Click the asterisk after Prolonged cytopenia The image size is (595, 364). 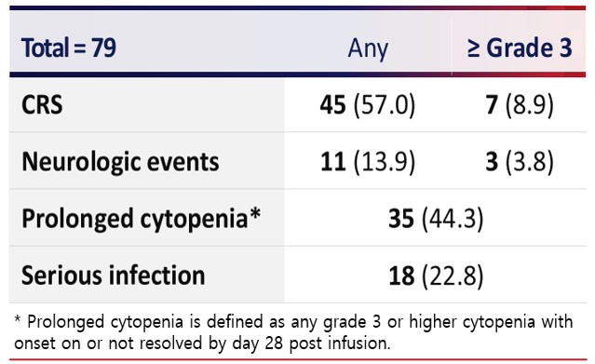256,213
